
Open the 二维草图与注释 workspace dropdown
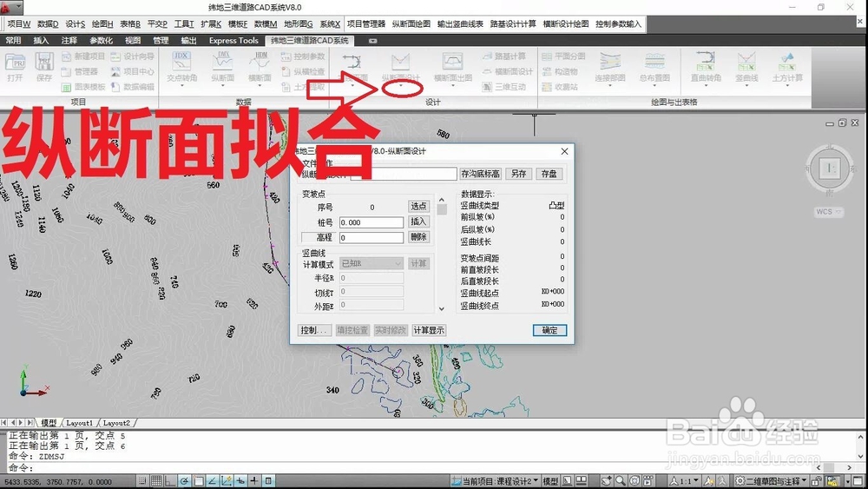coord(773,481)
